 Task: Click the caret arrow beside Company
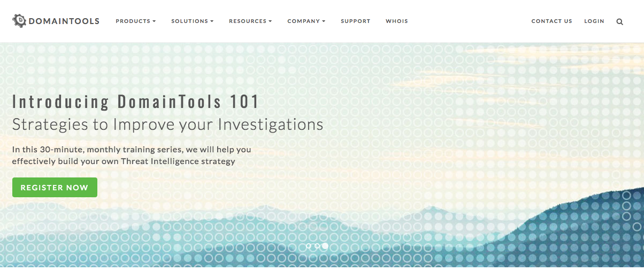(324, 21)
